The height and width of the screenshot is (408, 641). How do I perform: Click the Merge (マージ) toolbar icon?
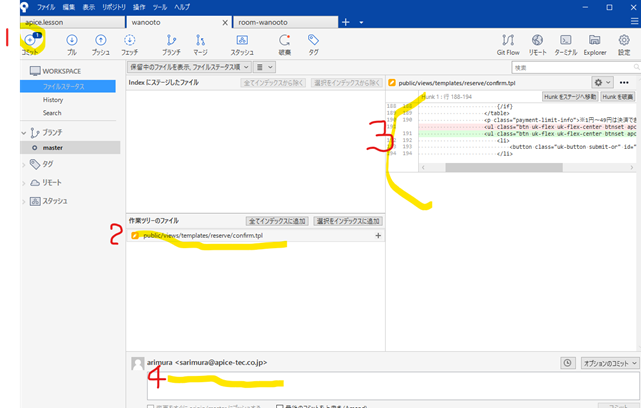coord(200,40)
